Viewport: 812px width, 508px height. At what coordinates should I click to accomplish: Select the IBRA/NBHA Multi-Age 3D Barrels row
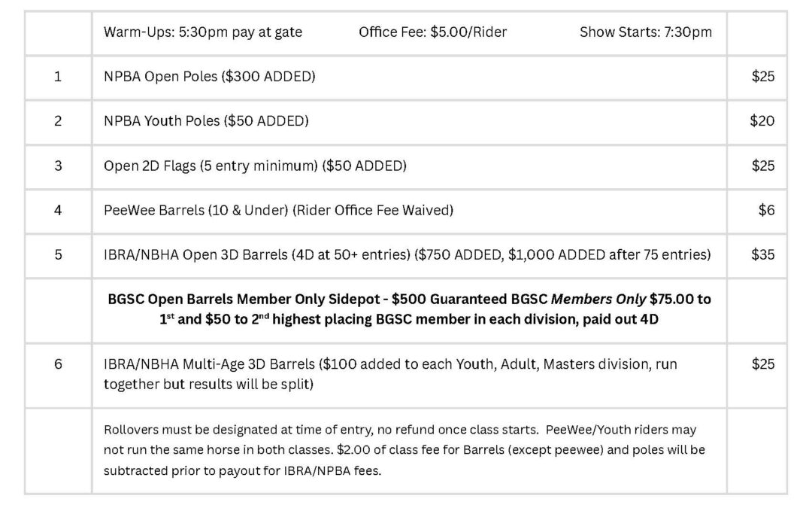point(390,374)
